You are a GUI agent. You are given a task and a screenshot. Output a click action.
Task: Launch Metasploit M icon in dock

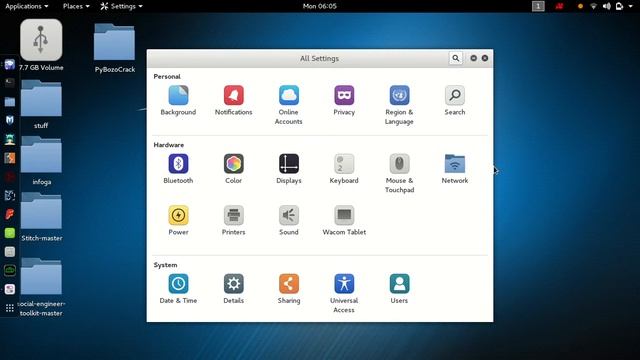10,120
